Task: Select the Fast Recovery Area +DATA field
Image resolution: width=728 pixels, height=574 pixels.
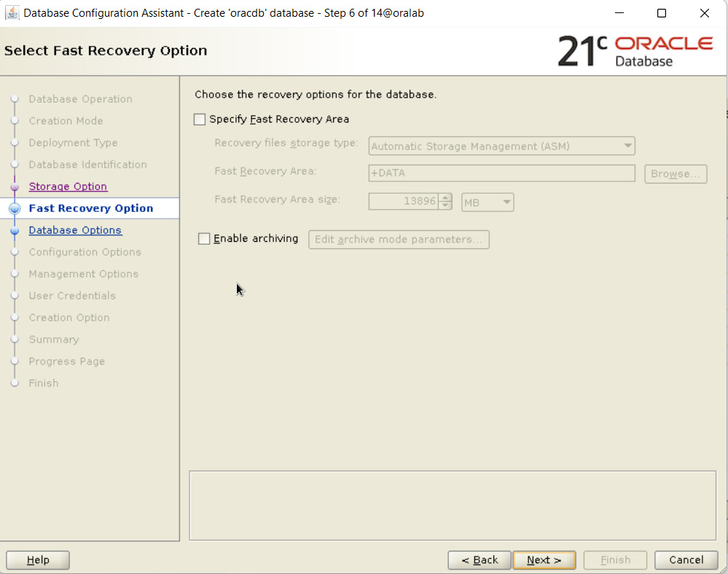Action: tap(501, 173)
